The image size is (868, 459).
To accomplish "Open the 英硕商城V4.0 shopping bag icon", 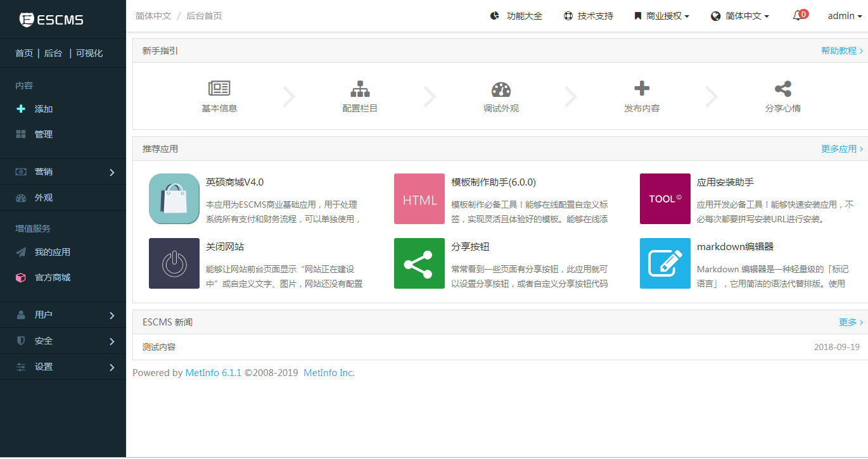I will (x=174, y=199).
